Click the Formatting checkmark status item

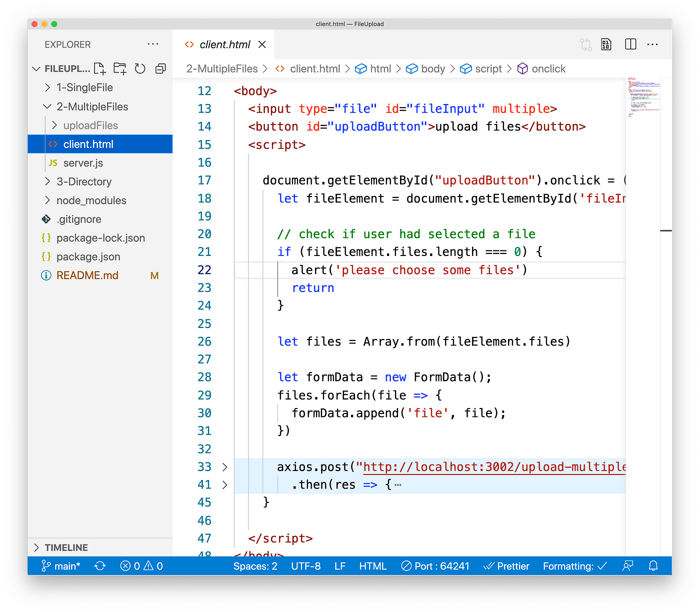(575, 566)
